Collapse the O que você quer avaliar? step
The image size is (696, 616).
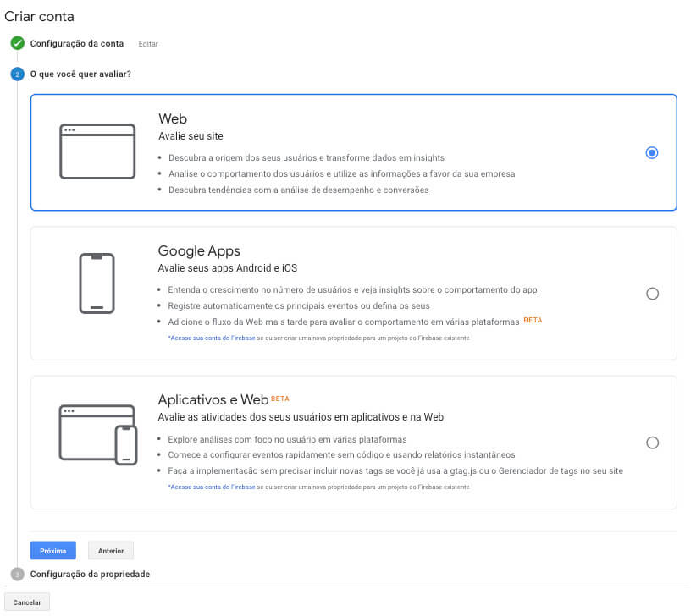[x=80, y=74]
